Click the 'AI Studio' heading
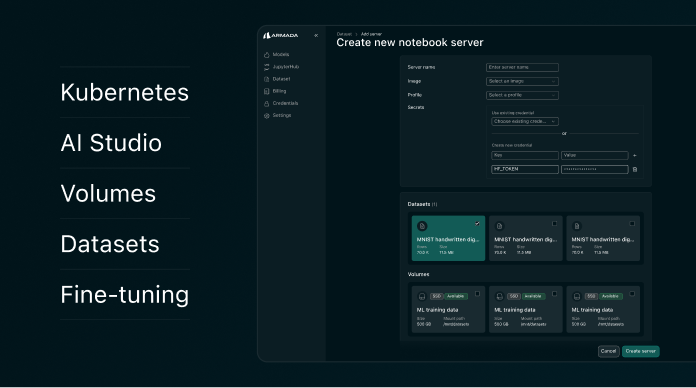The image size is (696, 388). coord(111,143)
